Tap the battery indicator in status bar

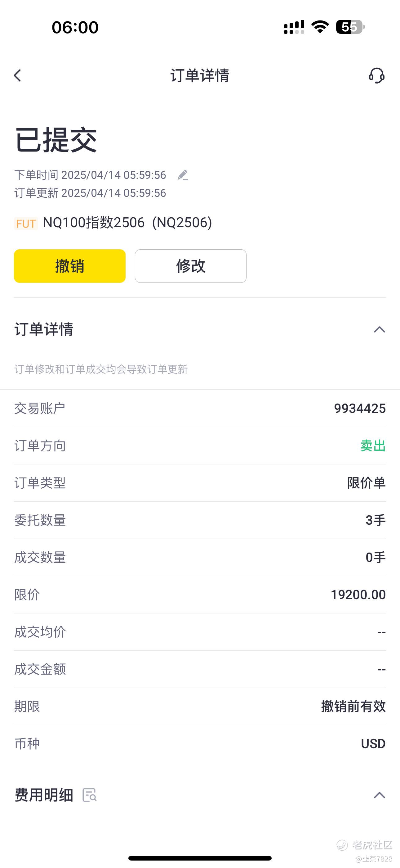point(350,27)
